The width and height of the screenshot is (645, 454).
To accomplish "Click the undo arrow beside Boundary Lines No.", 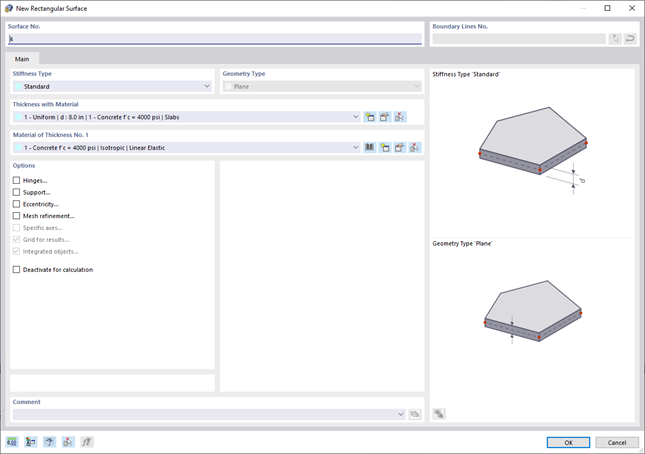I will click(630, 39).
